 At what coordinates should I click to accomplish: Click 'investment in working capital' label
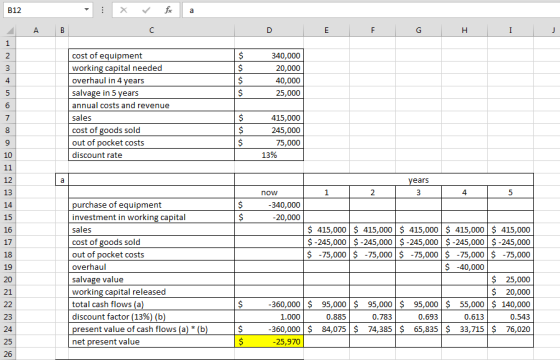point(151,217)
